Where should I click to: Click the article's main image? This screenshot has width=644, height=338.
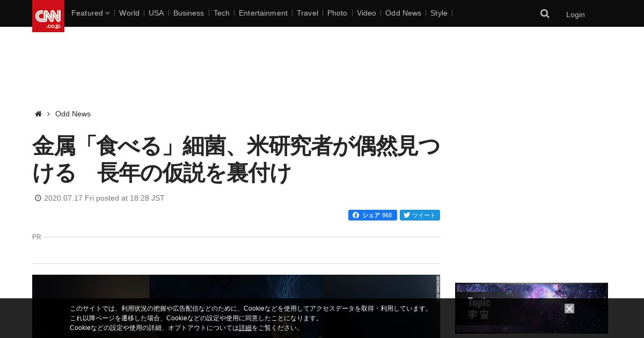click(236, 306)
